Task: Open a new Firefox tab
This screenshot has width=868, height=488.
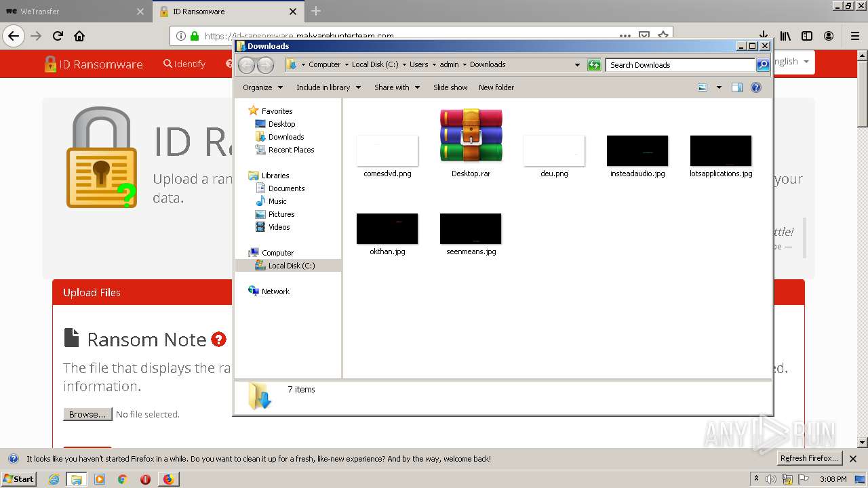Action: [316, 11]
